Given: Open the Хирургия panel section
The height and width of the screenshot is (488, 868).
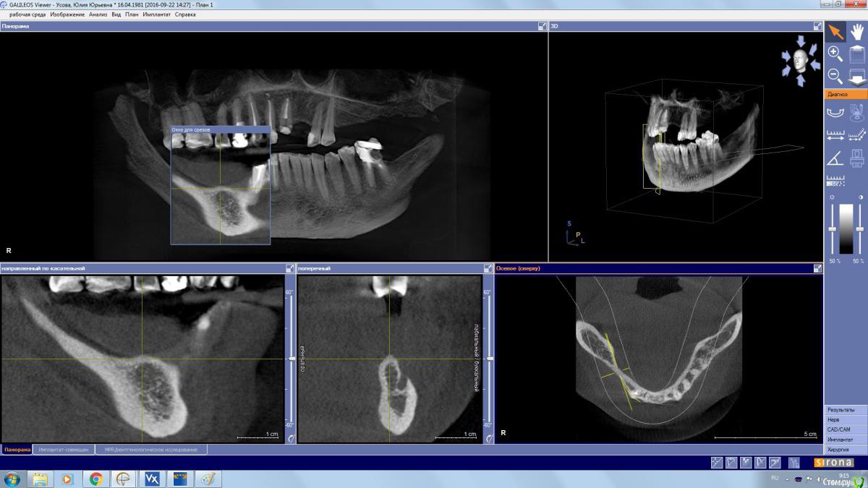Looking at the screenshot, I should click(845, 450).
